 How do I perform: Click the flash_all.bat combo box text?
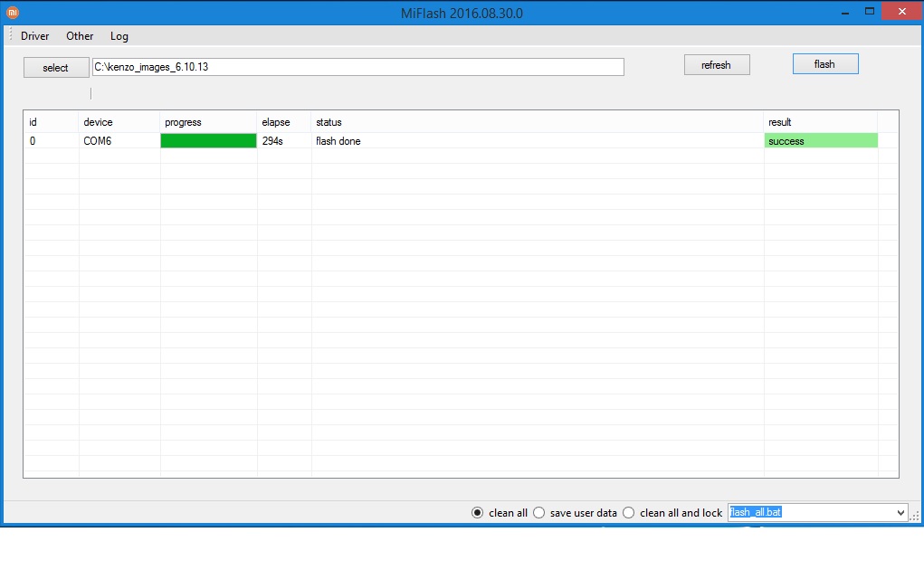click(756, 512)
